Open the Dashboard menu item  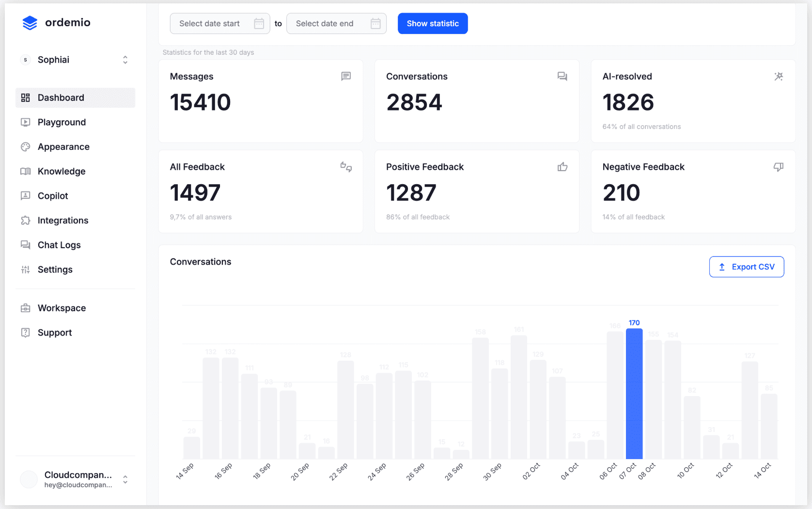click(x=76, y=98)
